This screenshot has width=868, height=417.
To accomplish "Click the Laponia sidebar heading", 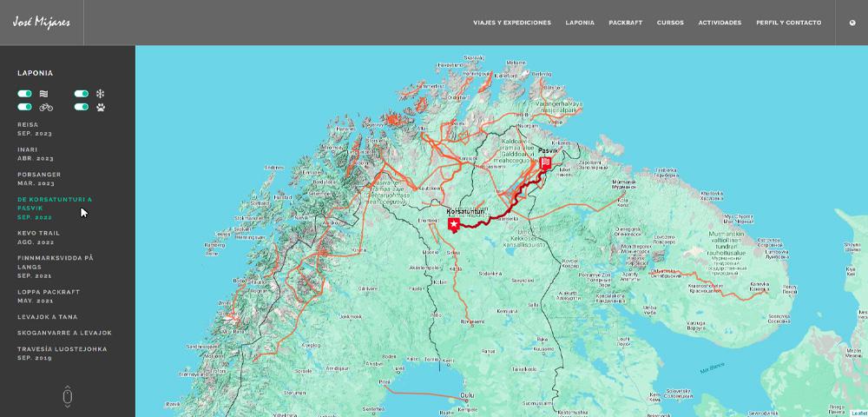I will (35, 73).
